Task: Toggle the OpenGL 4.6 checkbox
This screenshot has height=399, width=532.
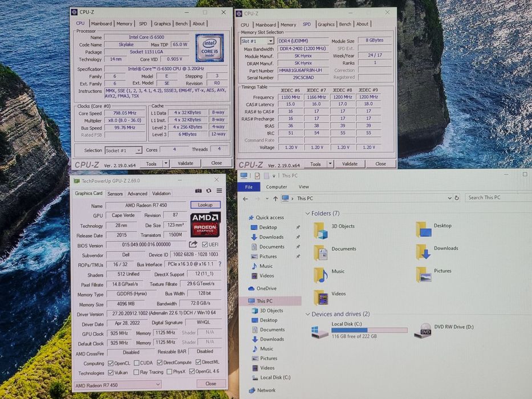Action: (192, 372)
